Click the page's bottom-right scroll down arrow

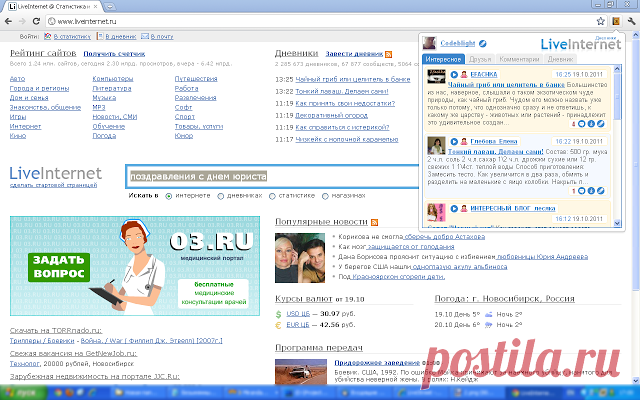636,380
